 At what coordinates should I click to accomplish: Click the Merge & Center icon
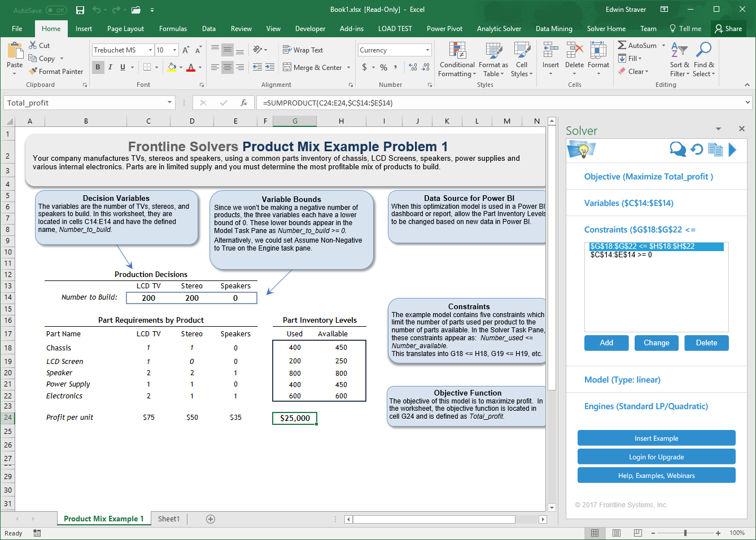(287, 68)
